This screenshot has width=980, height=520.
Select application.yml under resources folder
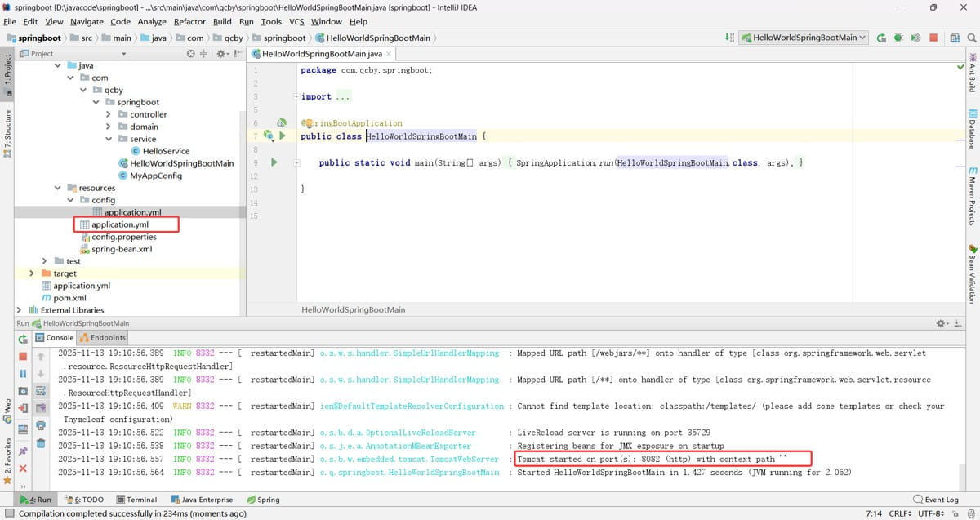click(x=119, y=224)
